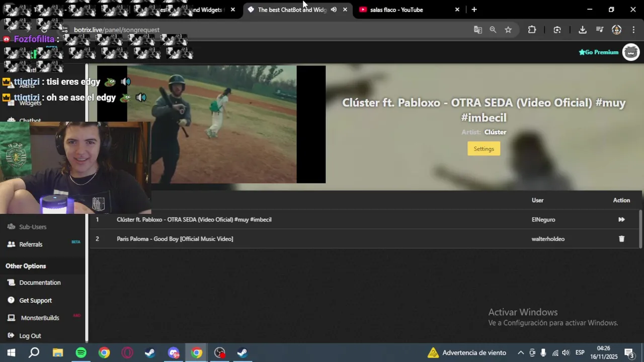Click the artist name Clúster

pos(495,132)
